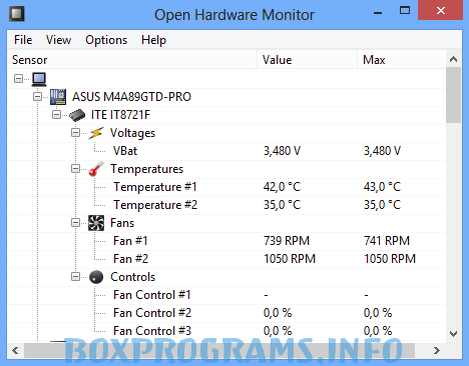Click the horizontal scrollbar left arrow
469x366 pixels.
(x=15, y=350)
